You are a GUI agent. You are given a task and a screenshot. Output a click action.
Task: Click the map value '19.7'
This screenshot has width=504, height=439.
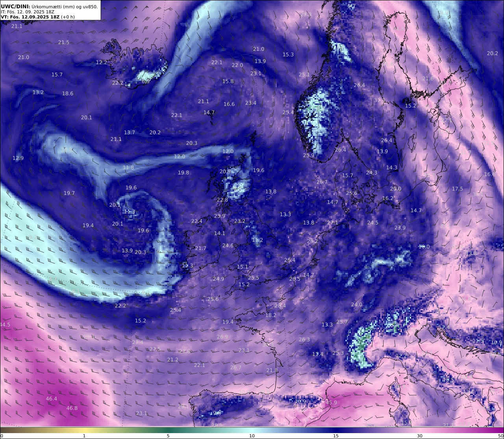tap(69, 193)
